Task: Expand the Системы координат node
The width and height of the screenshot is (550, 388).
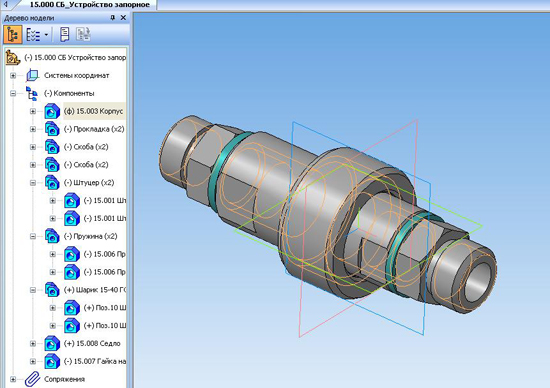Action: [13, 75]
